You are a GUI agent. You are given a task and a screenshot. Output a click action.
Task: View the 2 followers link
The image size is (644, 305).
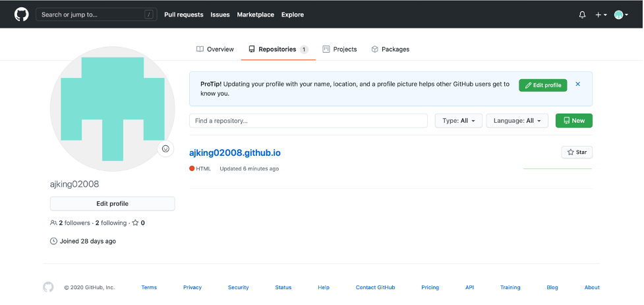coord(74,223)
